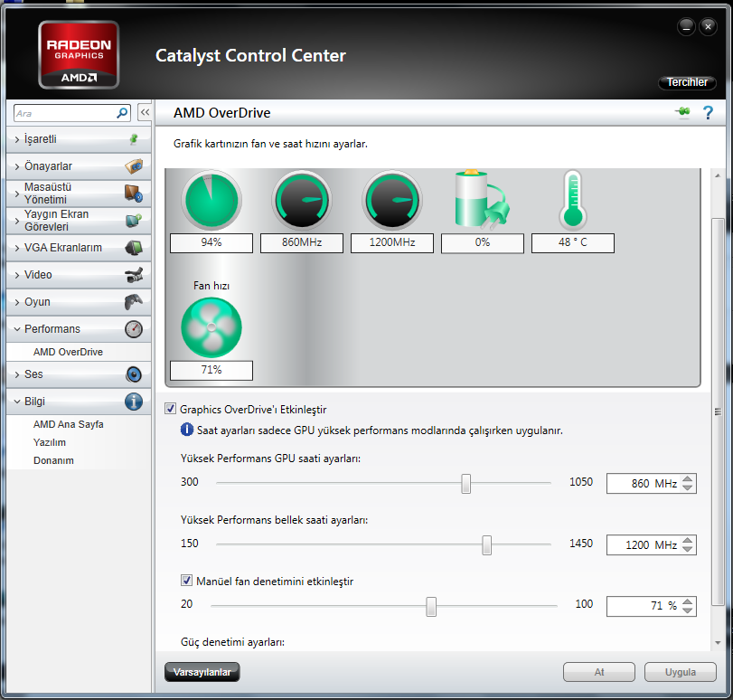Click the scrollbar up arrow
The height and width of the screenshot is (700, 733).
(718, 175)
